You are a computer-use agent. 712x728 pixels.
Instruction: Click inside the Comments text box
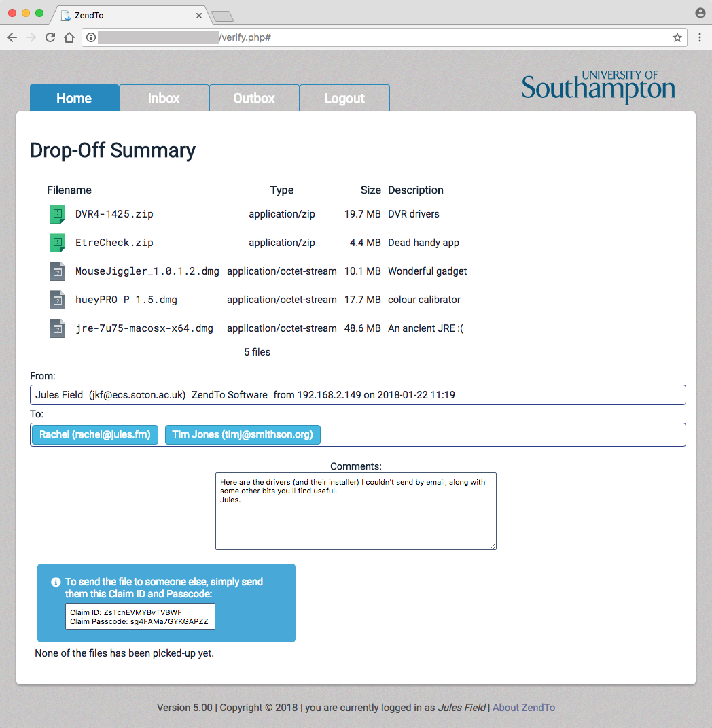click(x=356, y=511)
